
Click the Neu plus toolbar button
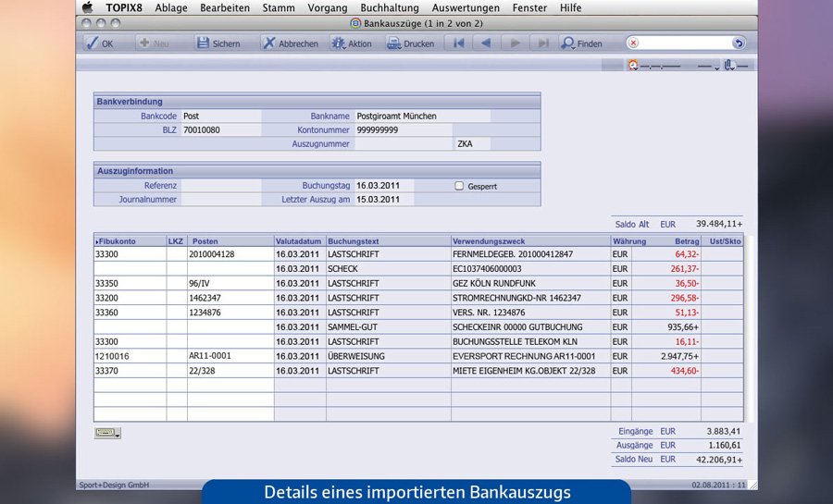(154, 43)
